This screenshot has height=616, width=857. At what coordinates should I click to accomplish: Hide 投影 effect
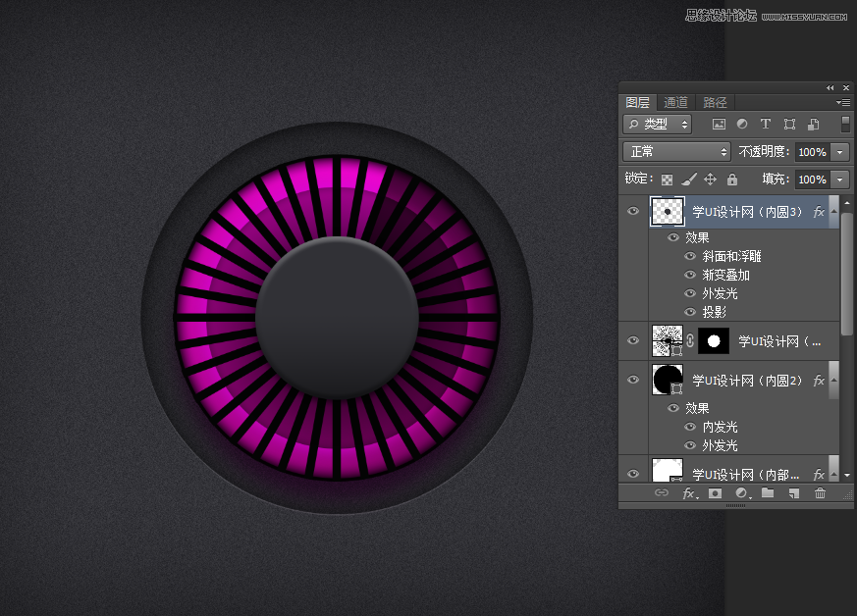tap(690, 312)
